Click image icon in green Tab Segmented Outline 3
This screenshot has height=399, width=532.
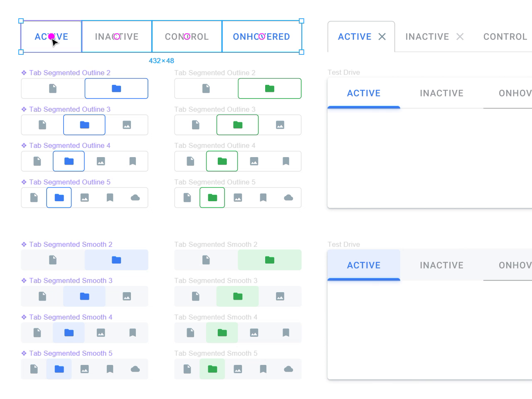[280, 125]
